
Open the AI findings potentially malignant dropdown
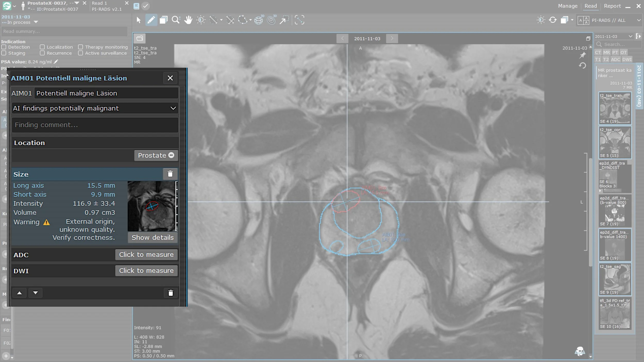coord(95,108)
